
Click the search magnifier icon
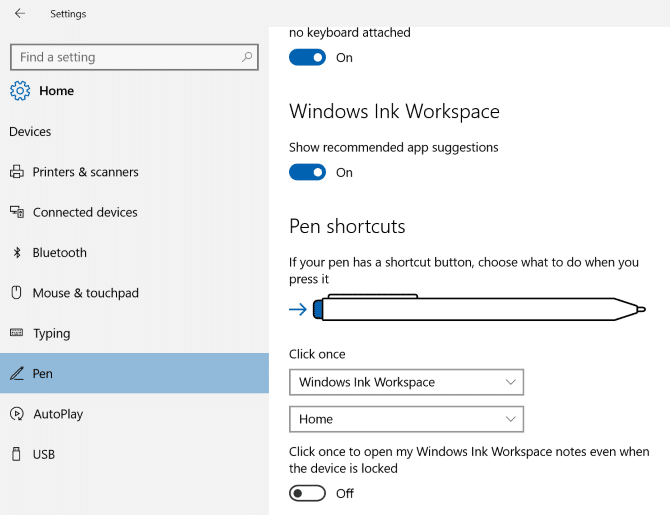click(x=247, y=57)
